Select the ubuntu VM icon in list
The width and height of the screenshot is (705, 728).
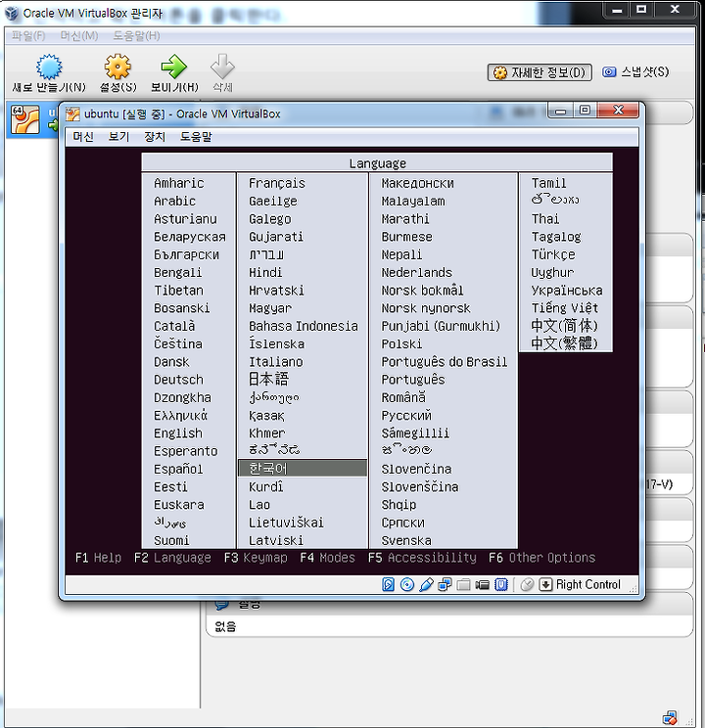pos(25,119)
